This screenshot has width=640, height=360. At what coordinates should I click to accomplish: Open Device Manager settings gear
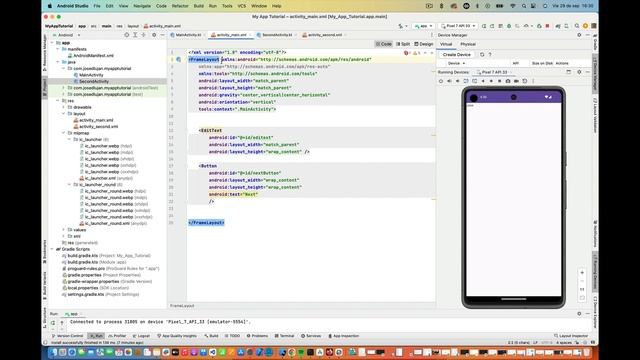click(579, 35)
